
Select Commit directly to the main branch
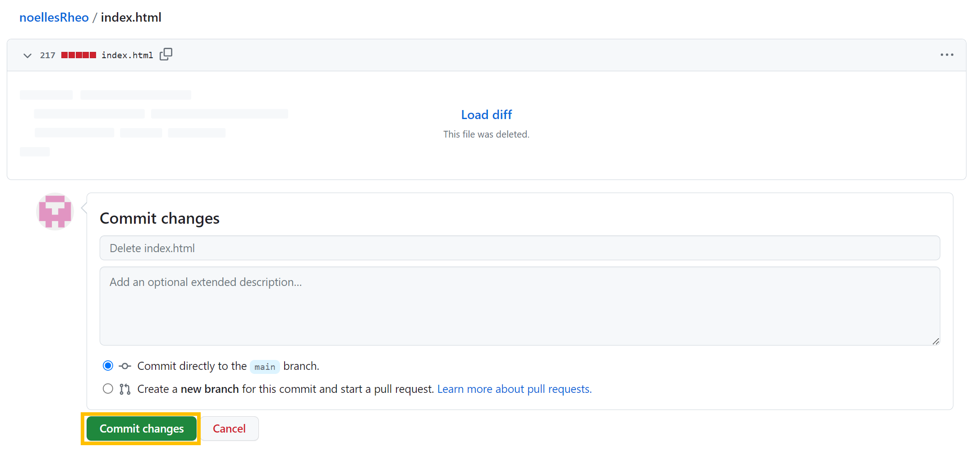(108, 366)
